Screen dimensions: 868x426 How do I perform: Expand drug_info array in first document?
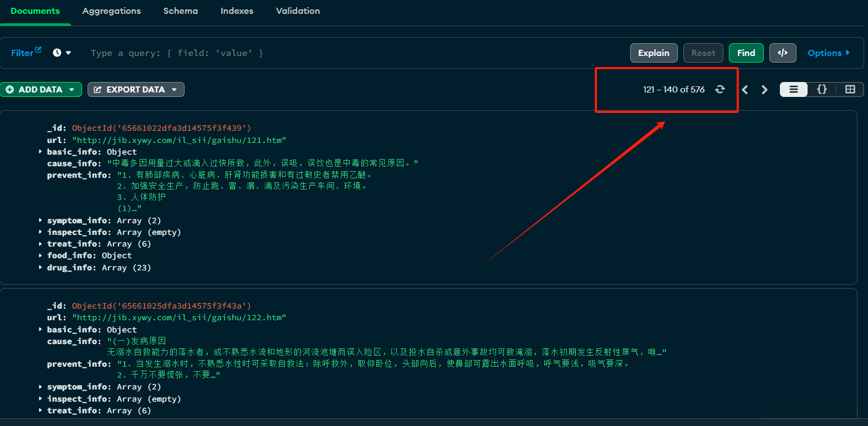[x=40, y=268]
